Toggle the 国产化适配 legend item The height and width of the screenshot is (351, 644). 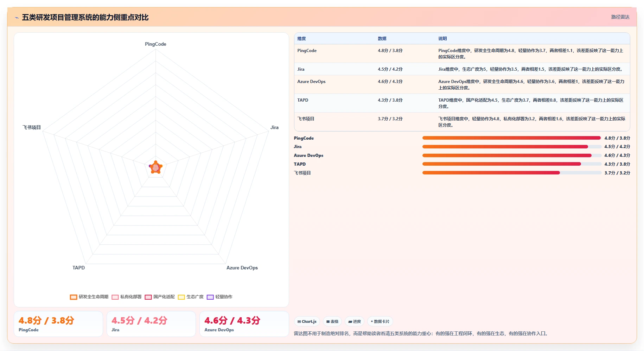click(x=160, y=297)
